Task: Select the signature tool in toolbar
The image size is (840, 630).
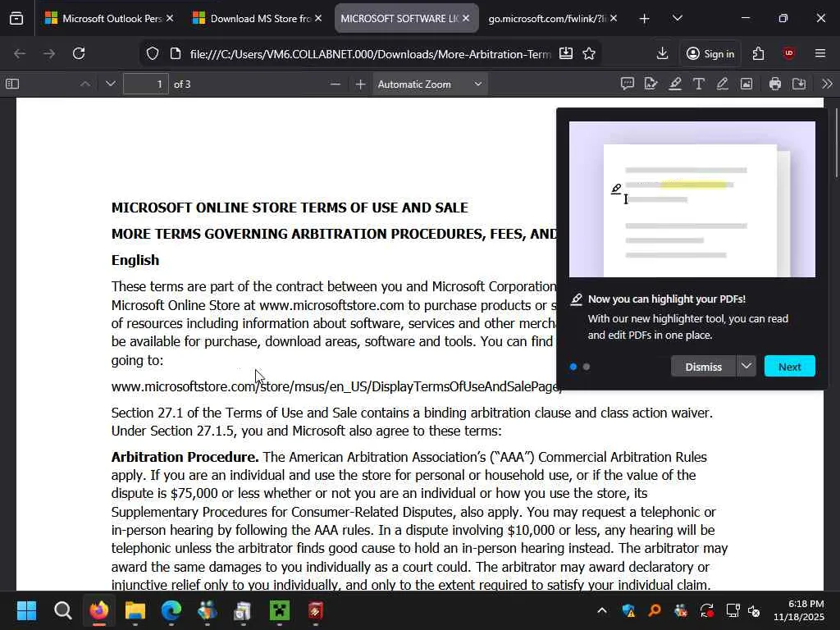Action: (x=651, y=84)
